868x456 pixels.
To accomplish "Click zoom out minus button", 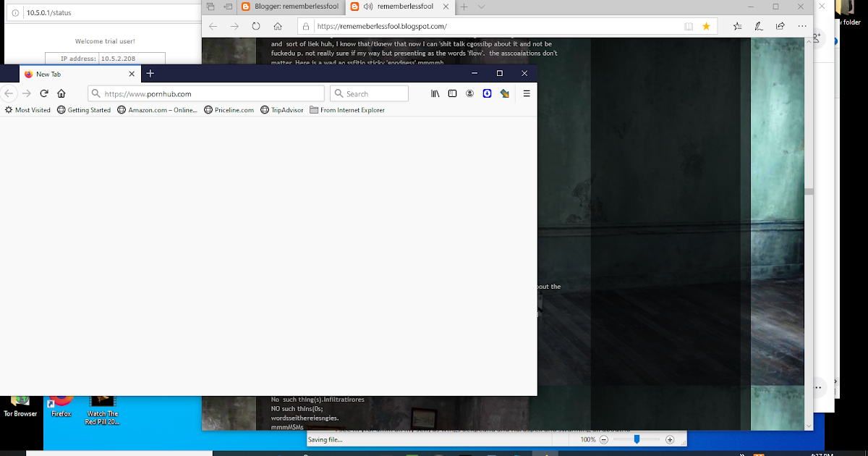I will (604, 439).
